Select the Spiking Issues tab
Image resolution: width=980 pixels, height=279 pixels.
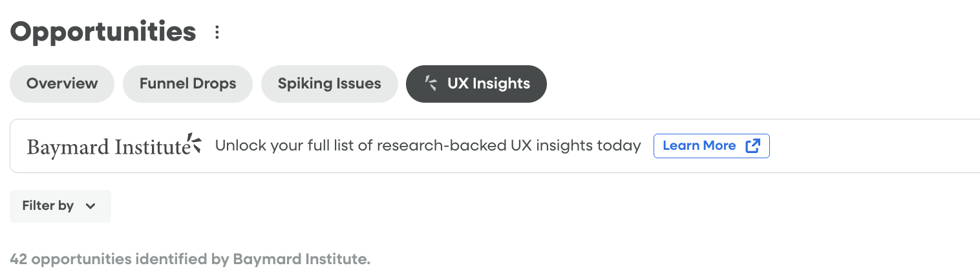point(329,84)
